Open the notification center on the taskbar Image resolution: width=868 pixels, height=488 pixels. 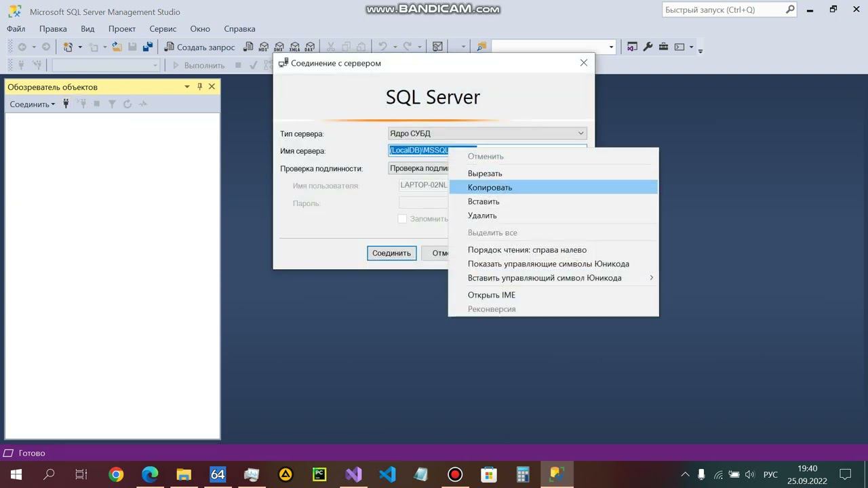845,474
